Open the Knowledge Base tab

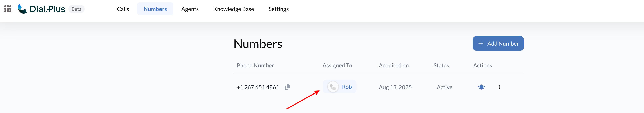click(x=233, y=9)
